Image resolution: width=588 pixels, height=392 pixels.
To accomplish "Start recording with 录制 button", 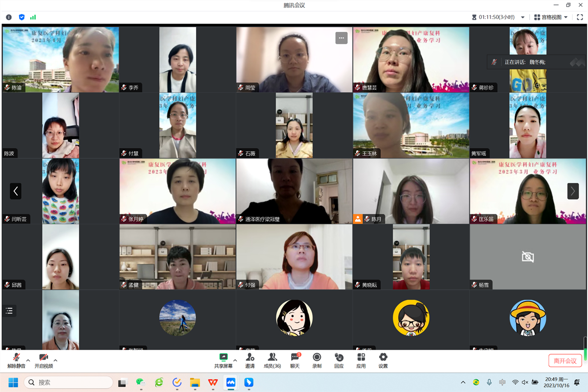I will 317,361.
